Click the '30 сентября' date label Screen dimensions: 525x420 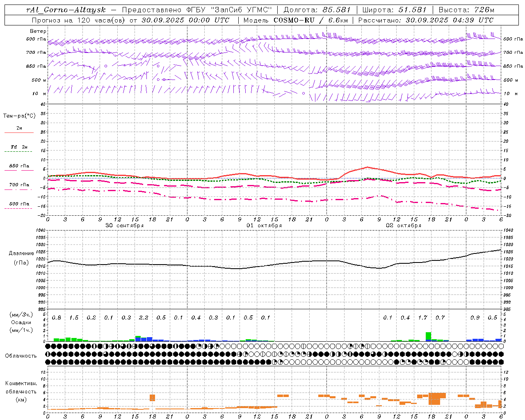pyautogui.click(x=125, y=226)
